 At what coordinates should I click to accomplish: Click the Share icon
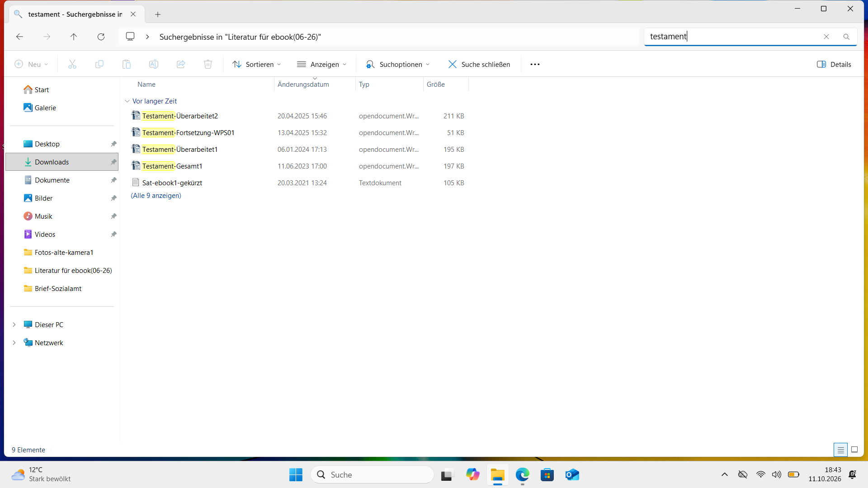click(x=181, y=64)
